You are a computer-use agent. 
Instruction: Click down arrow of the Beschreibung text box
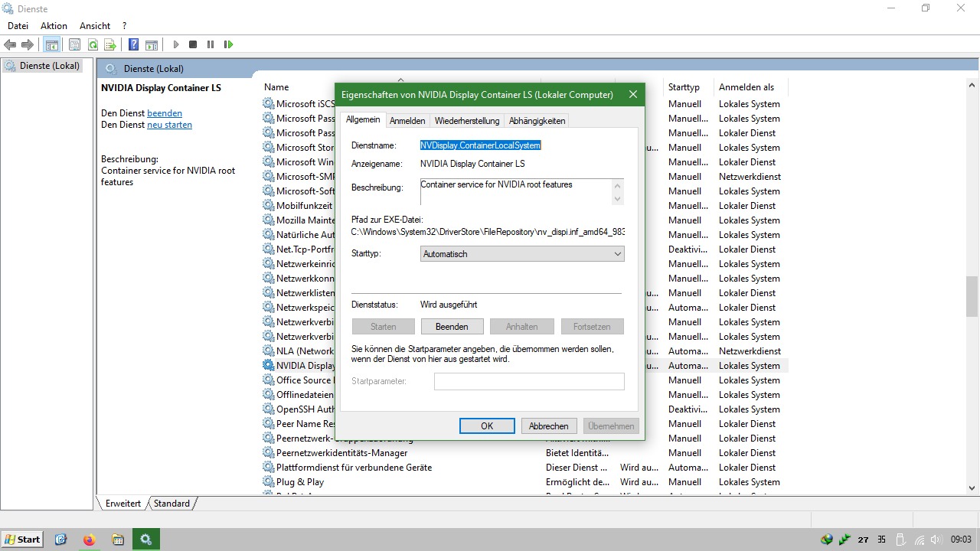tap(617, 198)
